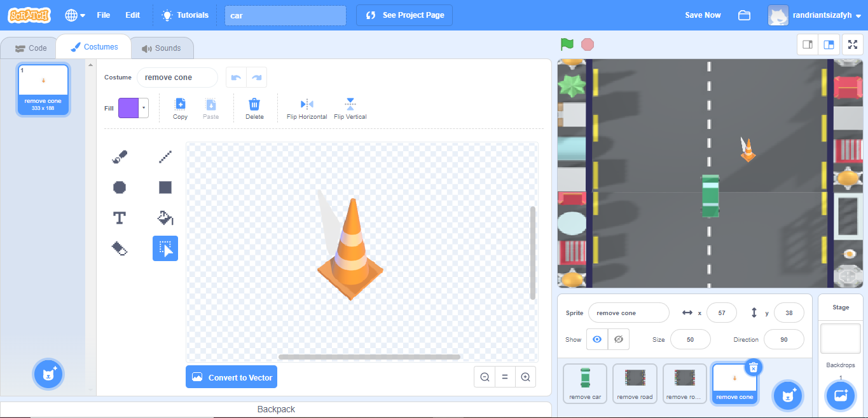Select the Text tool

click(x=120, y=217)
